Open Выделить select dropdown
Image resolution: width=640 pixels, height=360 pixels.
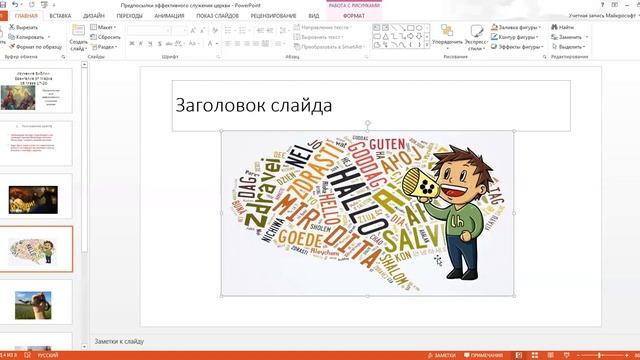569,47
